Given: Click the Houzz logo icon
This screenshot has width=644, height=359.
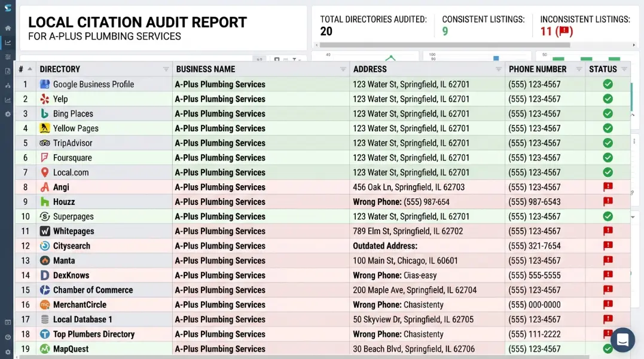Looking at the screenshot, I should 45,202.
